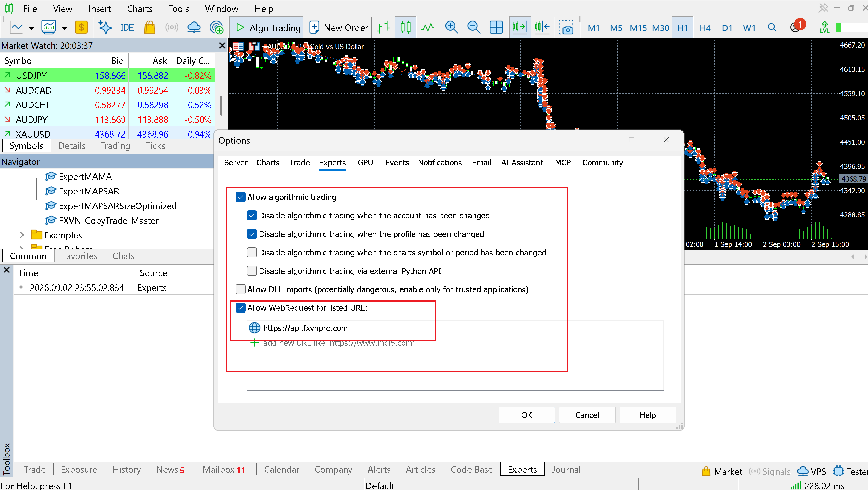Select FXVN_CopyTrade_Master expert

tap(108, 220)
